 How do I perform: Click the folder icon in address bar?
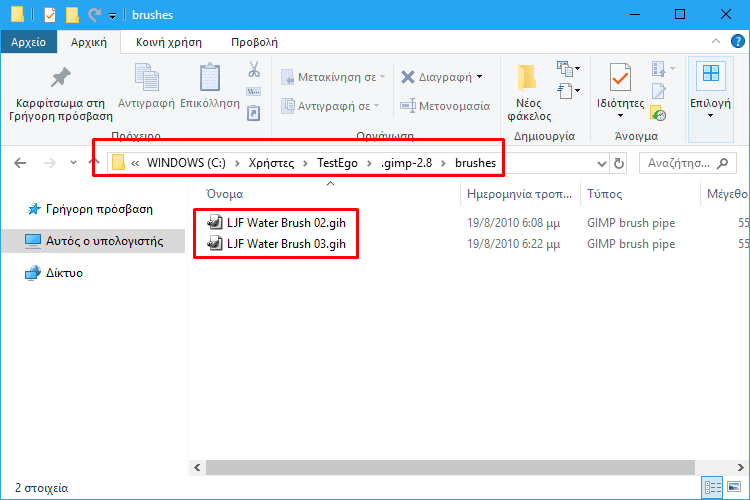click(x=118, y=163)
